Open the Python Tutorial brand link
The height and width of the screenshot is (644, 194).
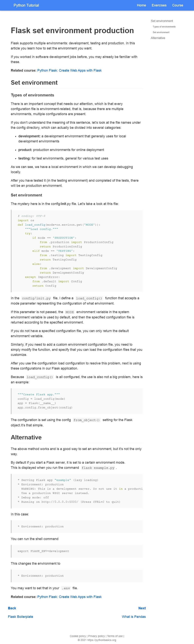pyautogui.click(x=26, y=5)
